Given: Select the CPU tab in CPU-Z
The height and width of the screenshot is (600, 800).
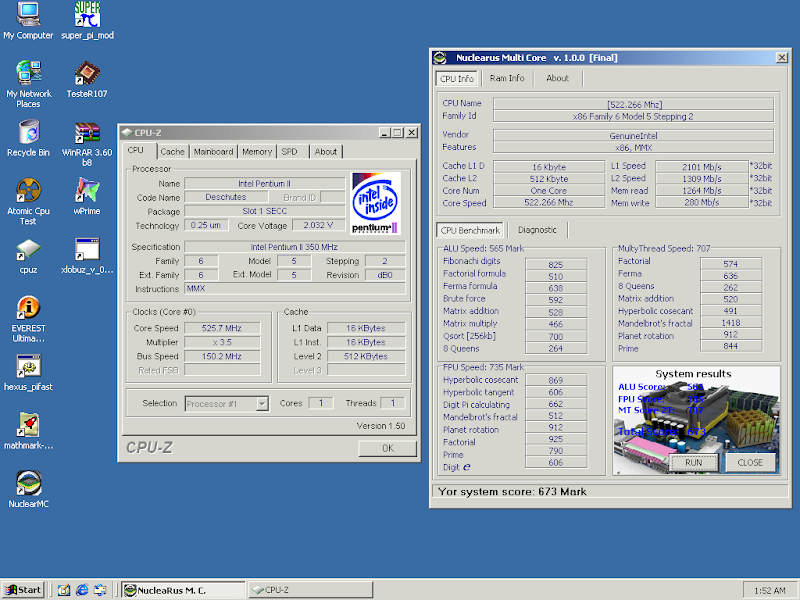Looking at the screenshot, I should (x=136, y=150).
